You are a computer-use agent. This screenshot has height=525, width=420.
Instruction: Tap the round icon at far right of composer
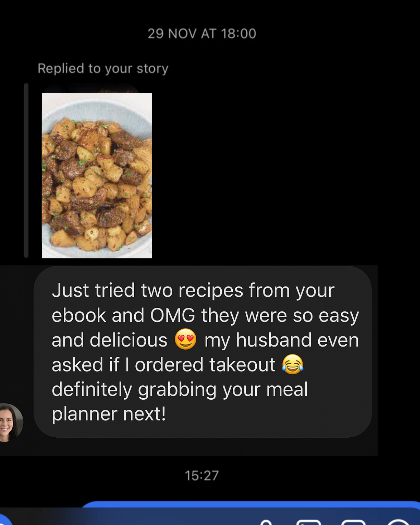tap(398, 522)
